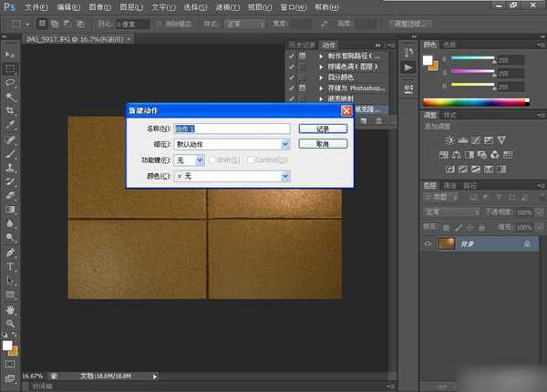This screenshot has height=392, width=547.
Task: Select the Hand tool
Action: click(x=11, y=310)
